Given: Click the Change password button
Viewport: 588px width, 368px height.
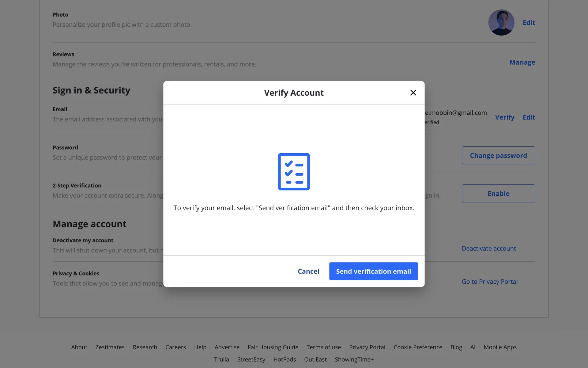Looking at the screenshot, I should click(498, 155).
